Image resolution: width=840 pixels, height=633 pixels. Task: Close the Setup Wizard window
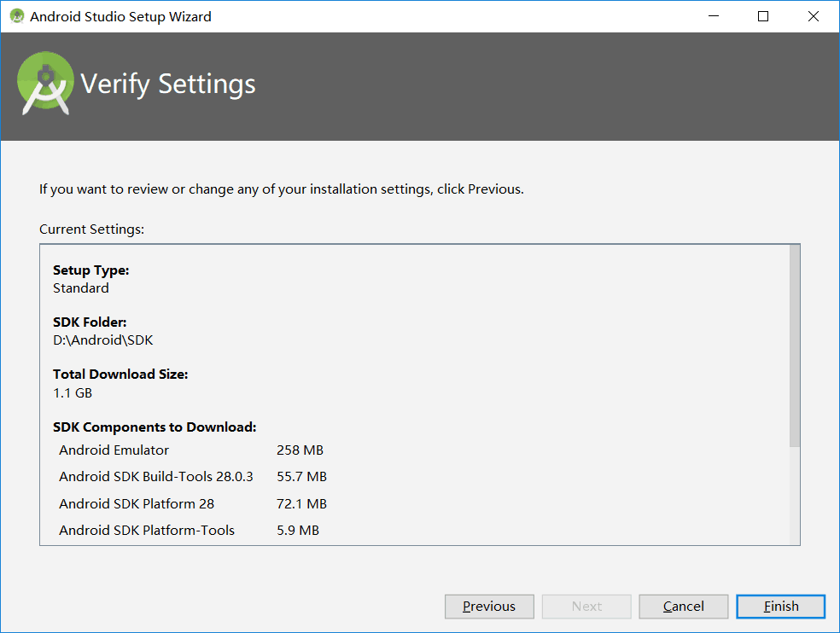point(814,16)
